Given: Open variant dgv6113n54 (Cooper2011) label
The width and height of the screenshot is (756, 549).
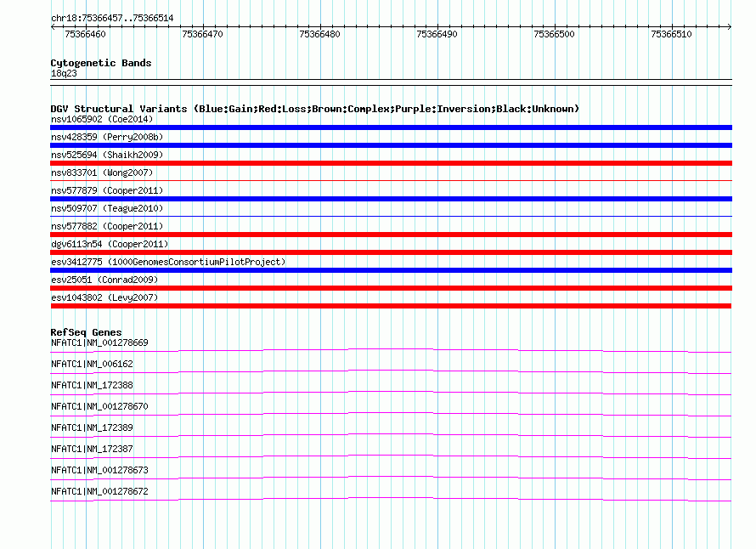Looking at the screenshot, I should 110,244.
